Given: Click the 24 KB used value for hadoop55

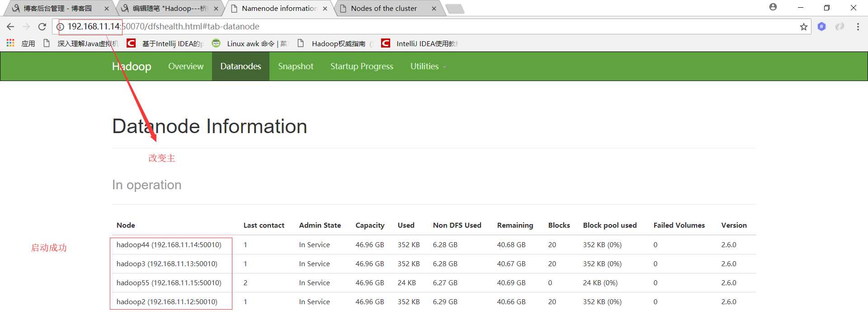Looking at the screenshot, I should pos(406,282).
